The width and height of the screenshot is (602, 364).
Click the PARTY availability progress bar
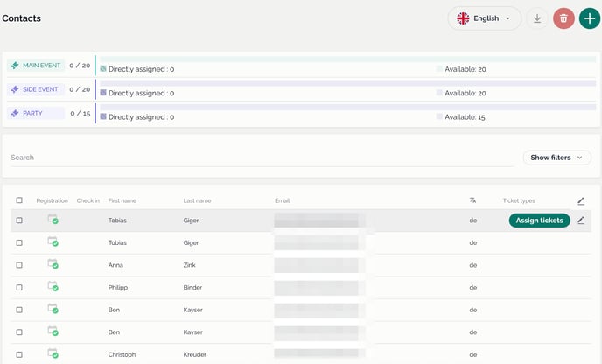[348, 107]
